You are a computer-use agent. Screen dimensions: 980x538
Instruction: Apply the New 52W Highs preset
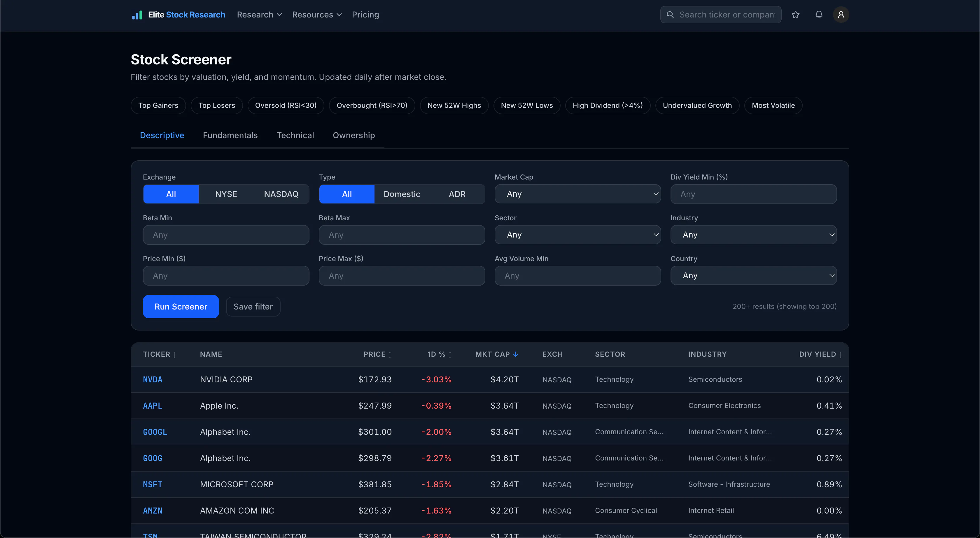(454, 105)
